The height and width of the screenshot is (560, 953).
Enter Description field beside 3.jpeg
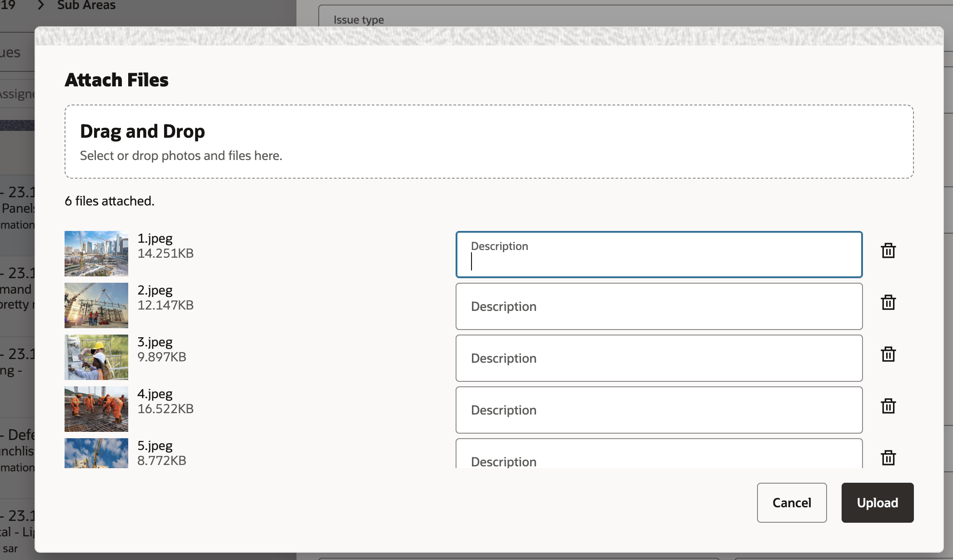659,359
